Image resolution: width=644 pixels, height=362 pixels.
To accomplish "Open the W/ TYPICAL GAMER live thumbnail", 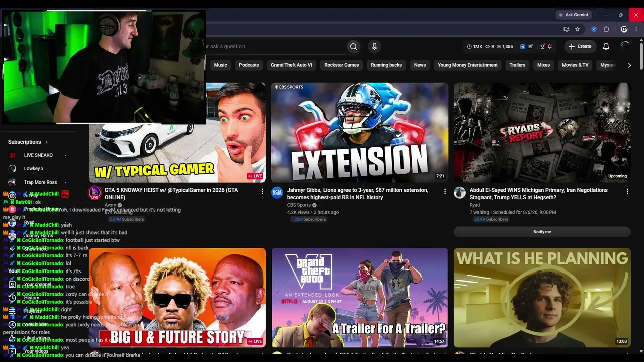I will click(177, 133).
